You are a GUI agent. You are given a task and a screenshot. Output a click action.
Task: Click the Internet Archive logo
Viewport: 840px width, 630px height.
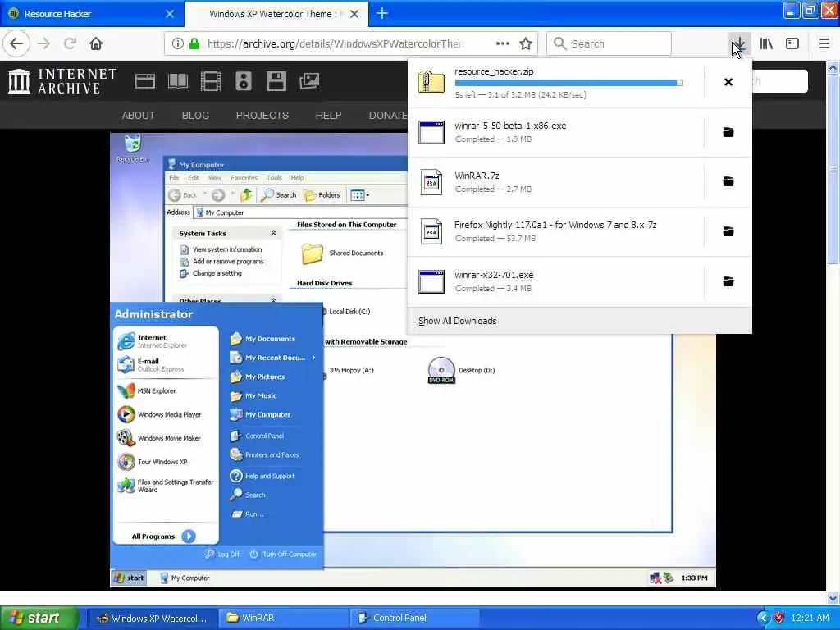(x=62, y=81)
